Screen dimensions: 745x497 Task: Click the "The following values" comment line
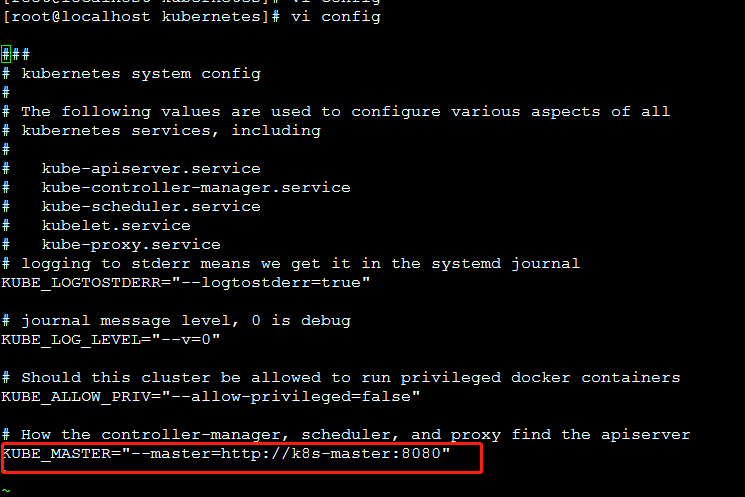tap(345, 111)
